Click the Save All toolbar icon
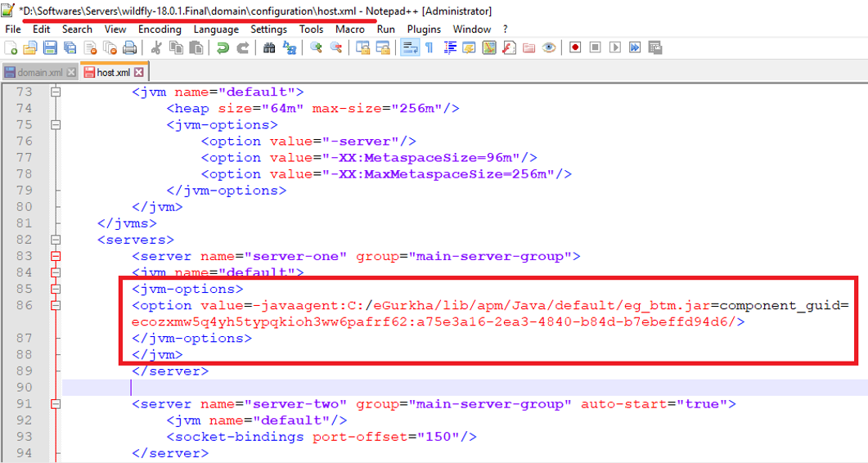This screenshot has width=868, height=463. point(70,47)
